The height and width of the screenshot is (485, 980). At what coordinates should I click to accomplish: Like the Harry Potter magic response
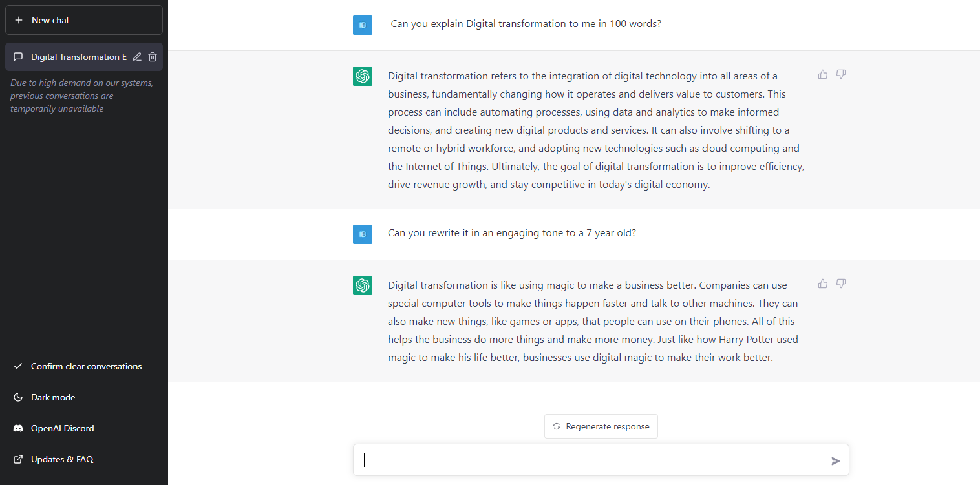(x=823, y=284)
